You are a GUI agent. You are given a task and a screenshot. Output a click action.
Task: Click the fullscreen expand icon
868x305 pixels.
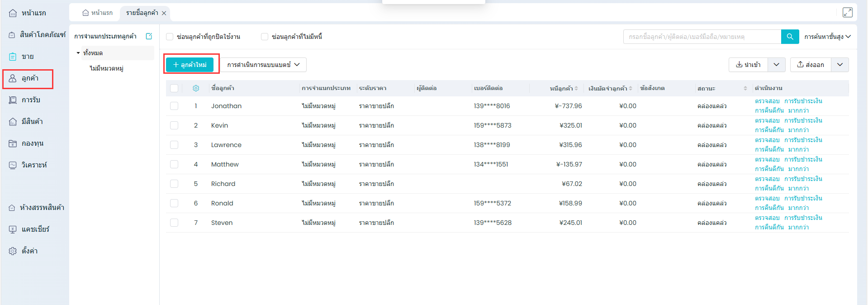click(x=847, y=13)
